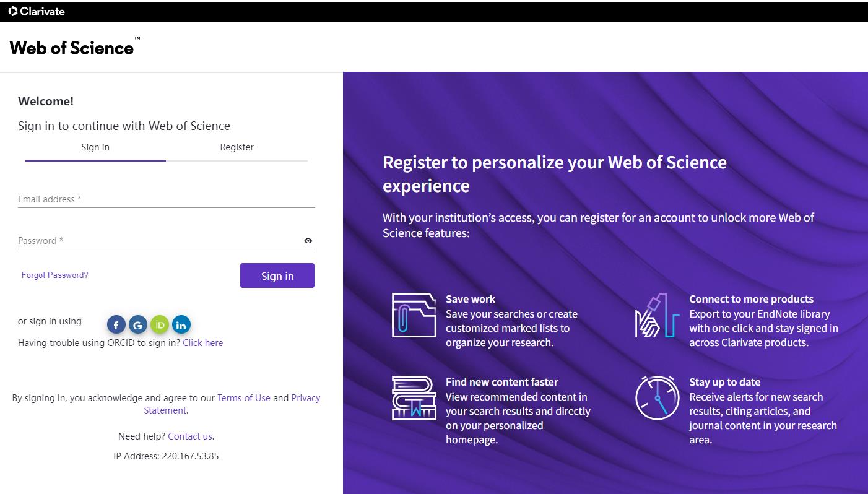The width and height of the screenshot is (868, 494).
Task: Sign in with the Facebook icon
Action: [116, 324]
